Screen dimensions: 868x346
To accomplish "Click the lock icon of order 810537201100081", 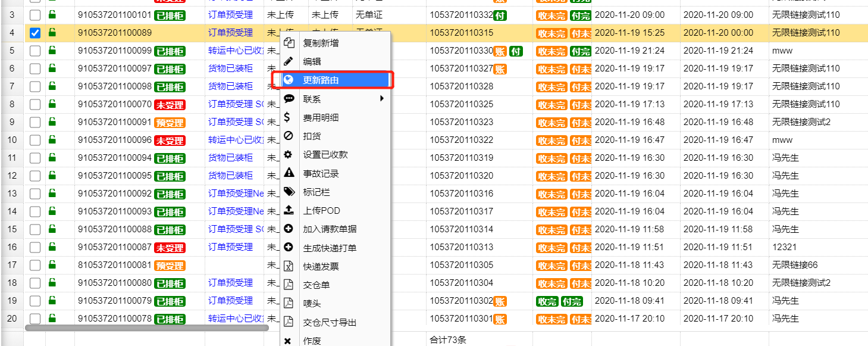I will click(x=52, y=264).
